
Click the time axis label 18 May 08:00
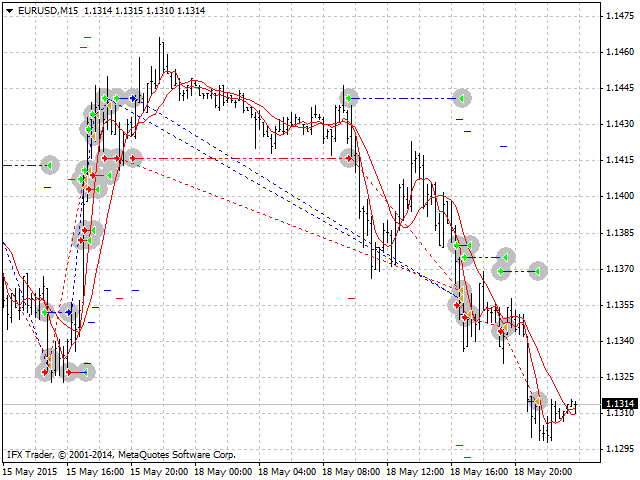tap(351, 472)
